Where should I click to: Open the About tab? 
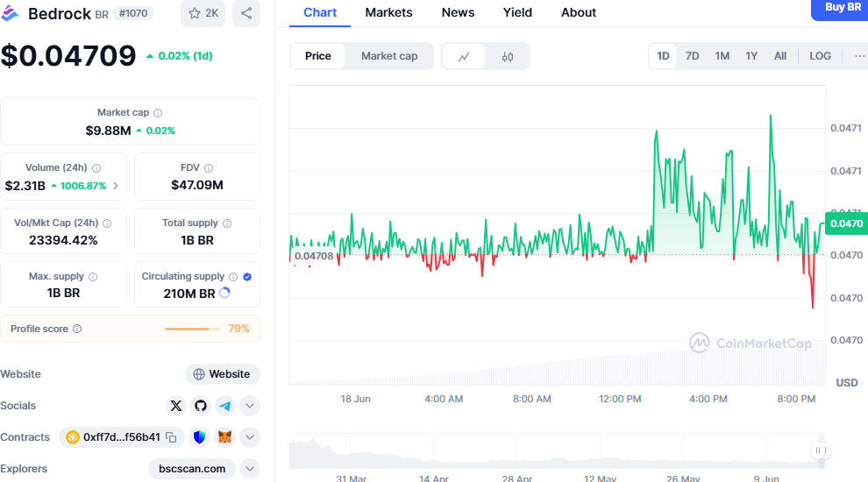tap(579, 13)
